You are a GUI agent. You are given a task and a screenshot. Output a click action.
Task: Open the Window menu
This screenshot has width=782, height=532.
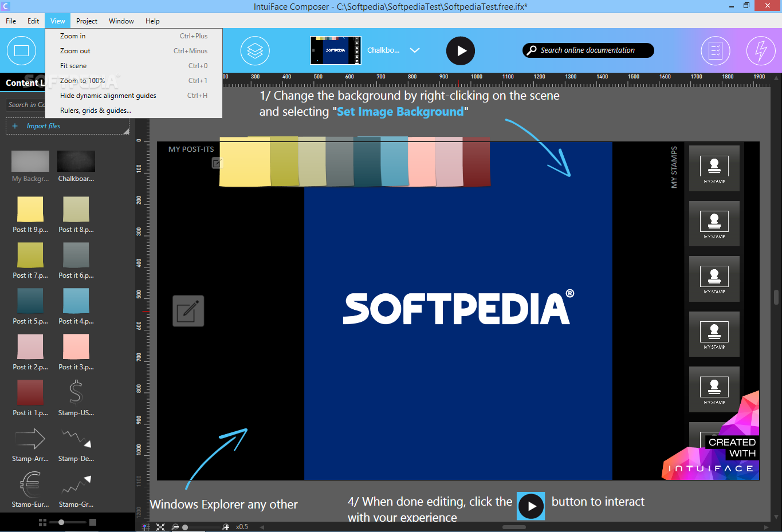(x=121, y=21)
